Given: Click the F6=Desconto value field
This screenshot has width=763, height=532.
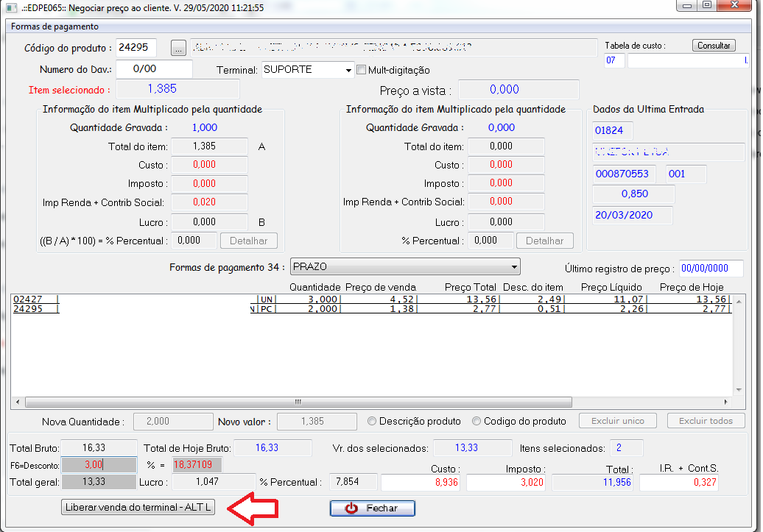Looking at the screenshot, I should [99, 465].
